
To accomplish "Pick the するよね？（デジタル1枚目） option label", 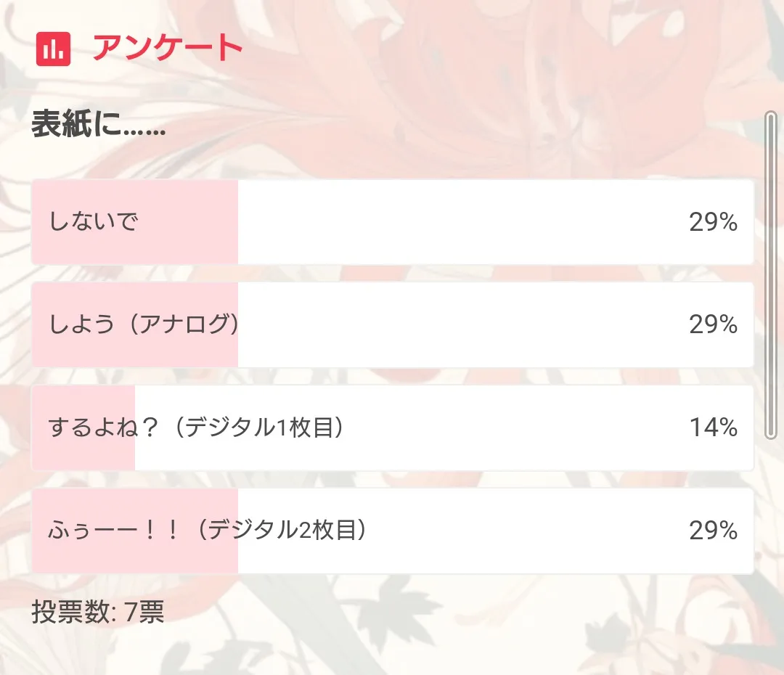I will [x=196, y=427].
